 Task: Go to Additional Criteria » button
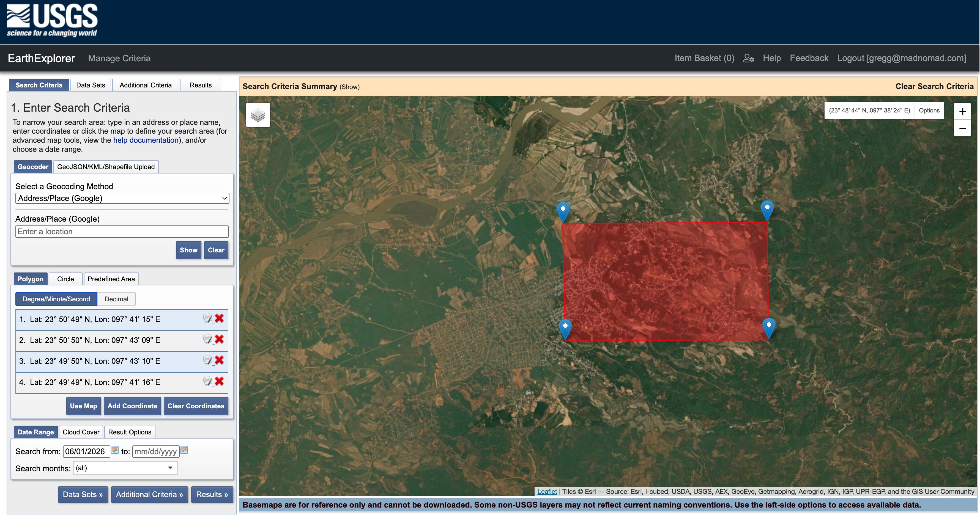(x=149, y=495)
